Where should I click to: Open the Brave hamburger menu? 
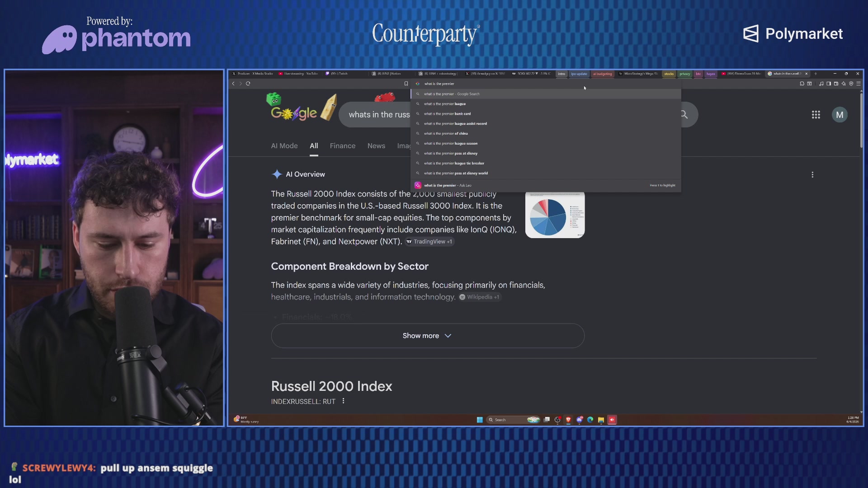(859, 84)
